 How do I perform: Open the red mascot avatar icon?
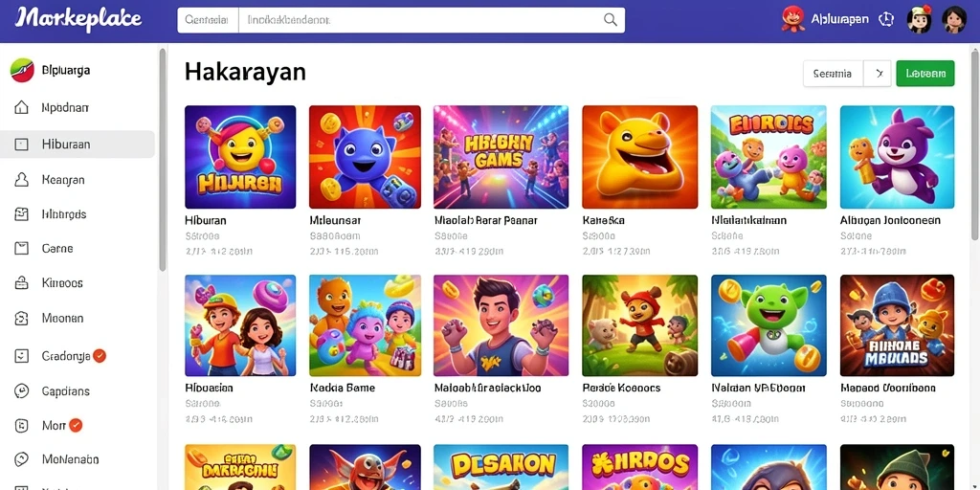click(792, 19)
